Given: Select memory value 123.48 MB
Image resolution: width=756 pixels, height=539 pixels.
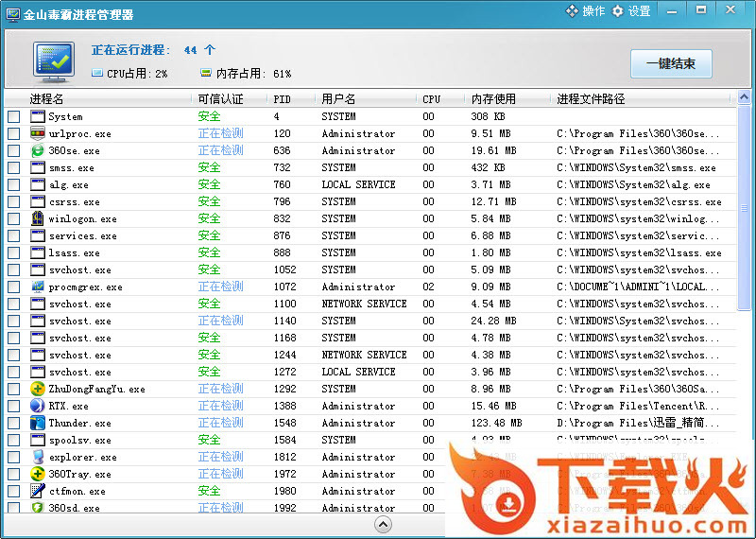Looking at the screenshot, I should click(x=497, y=424).
